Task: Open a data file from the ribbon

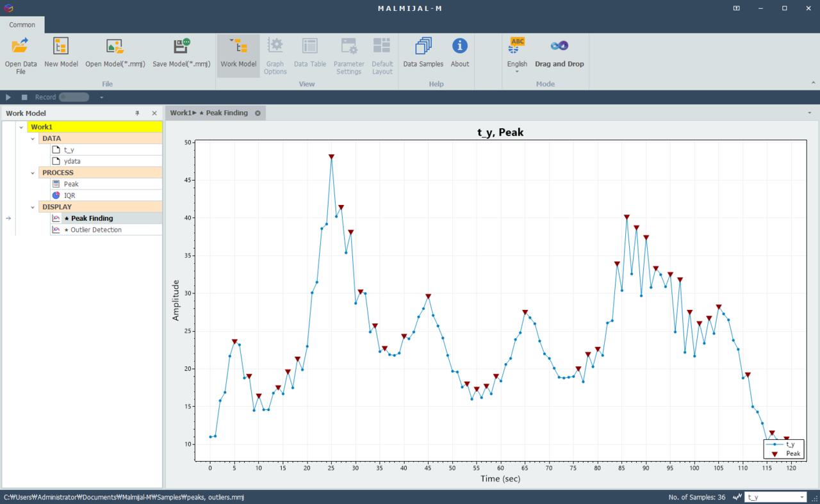Action: (20, 56)
